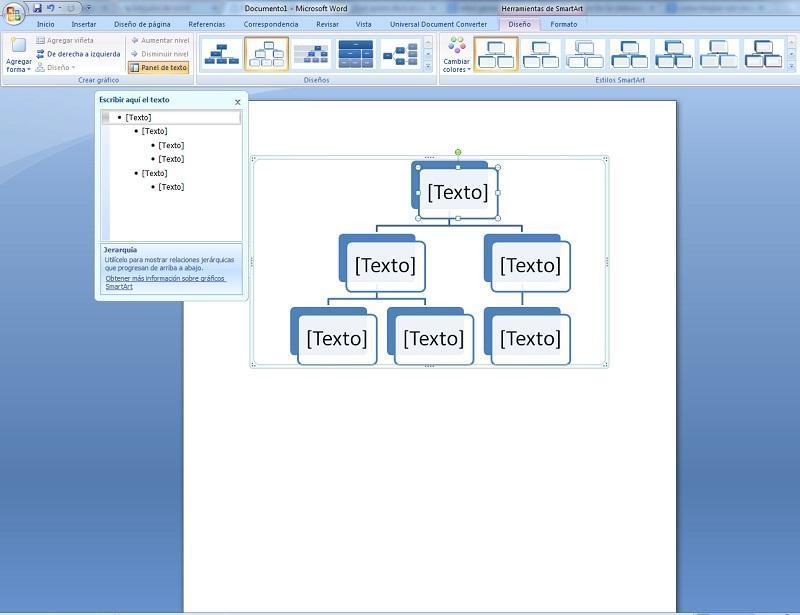Select the first hierarchy layout thumbnail in Diseños
The width and height of the screenshot is (800, 615).
221,54
